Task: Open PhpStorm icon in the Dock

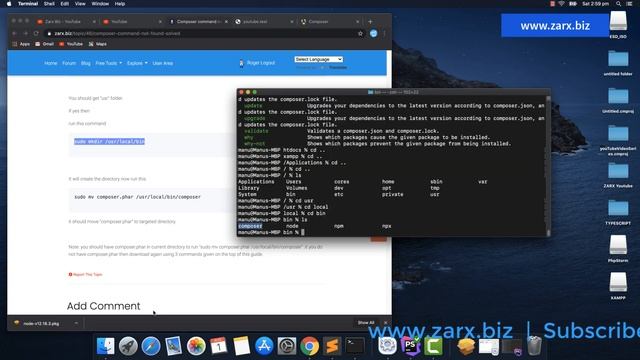Action: 410,346
